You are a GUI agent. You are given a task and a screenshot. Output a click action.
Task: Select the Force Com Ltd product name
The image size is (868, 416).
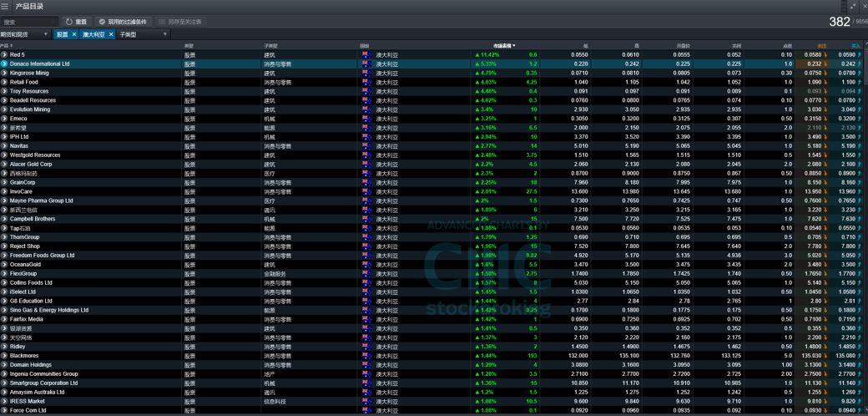tap(28, 410)
